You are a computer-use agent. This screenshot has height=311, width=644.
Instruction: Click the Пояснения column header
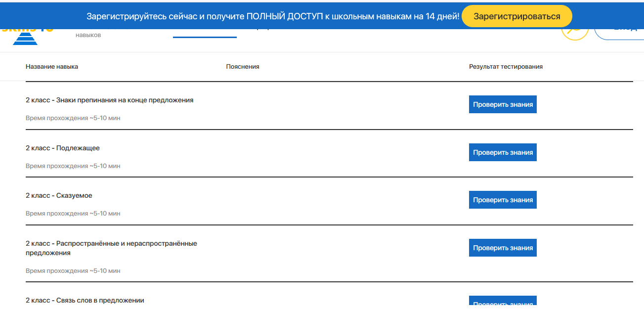coord(243,66)
